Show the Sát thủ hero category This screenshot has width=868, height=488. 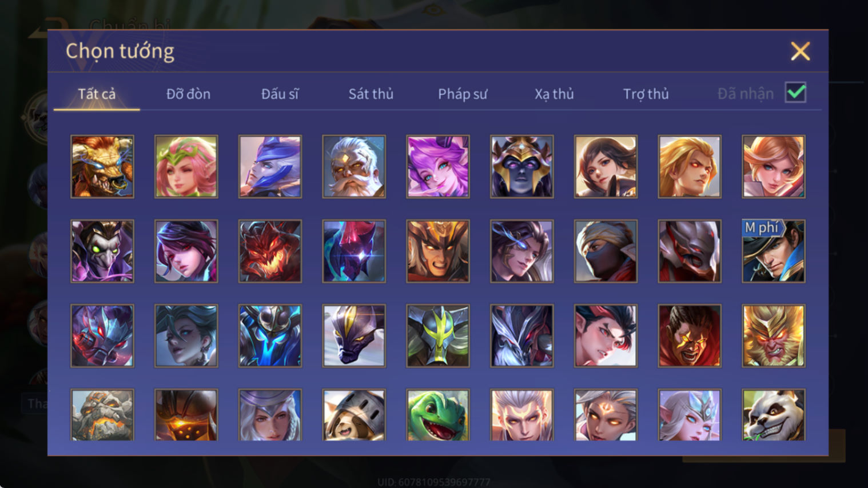click(x=371, y=94)
